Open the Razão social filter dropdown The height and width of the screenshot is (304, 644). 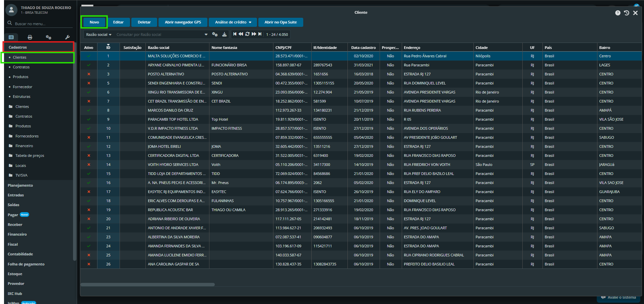99,35
